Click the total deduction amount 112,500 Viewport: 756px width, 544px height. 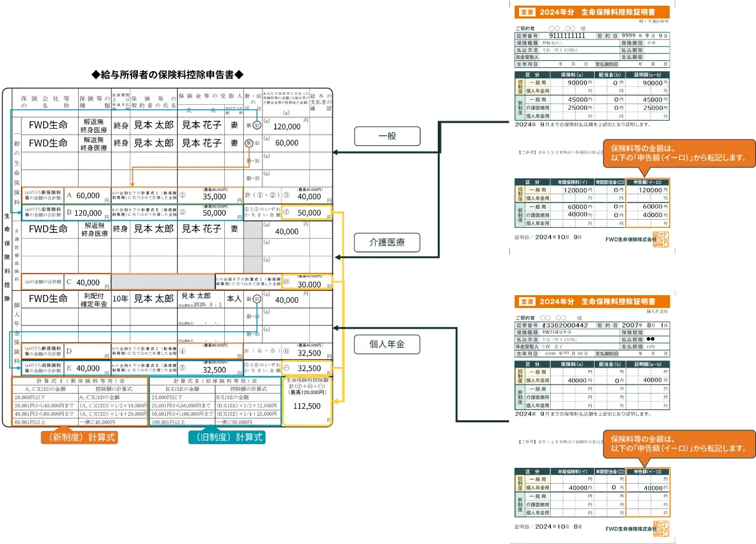coord(307,406)
